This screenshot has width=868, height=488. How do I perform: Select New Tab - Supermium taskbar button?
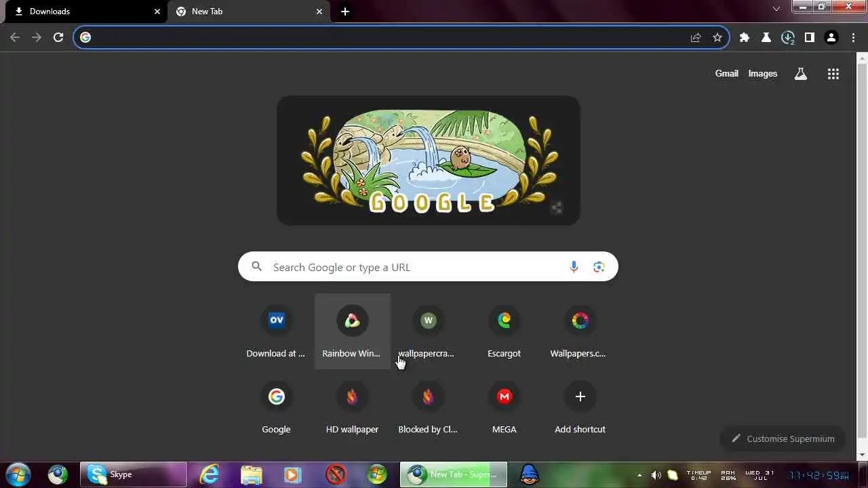[x=454, y=474]
